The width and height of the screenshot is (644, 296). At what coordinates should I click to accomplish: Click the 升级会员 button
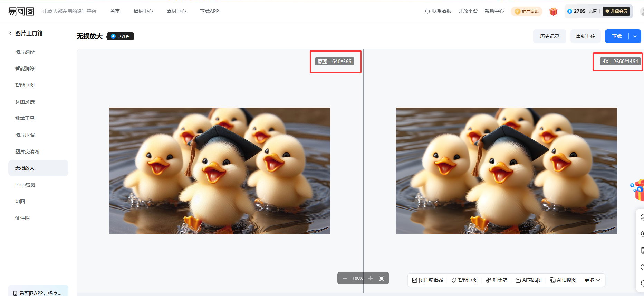click(x=616, y=11)
